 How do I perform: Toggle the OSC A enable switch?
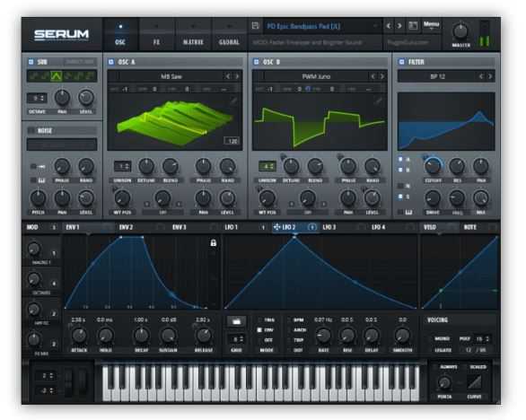111,62
